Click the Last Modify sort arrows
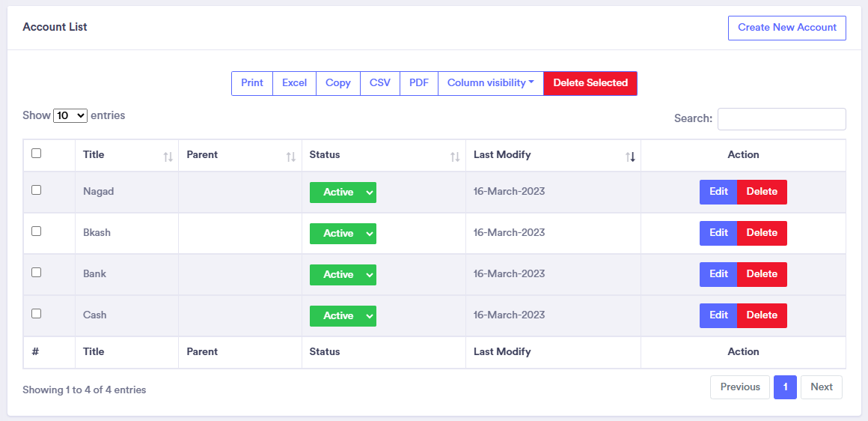Image resolution: width=868 pixels, height=421 pixels. [x=630, y=157]
